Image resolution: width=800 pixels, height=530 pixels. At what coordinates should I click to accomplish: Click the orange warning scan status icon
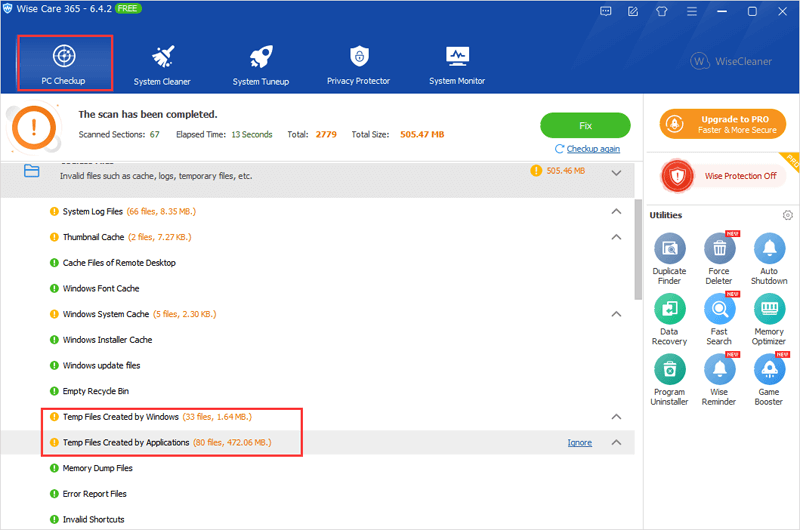click(x=34, y=127)
